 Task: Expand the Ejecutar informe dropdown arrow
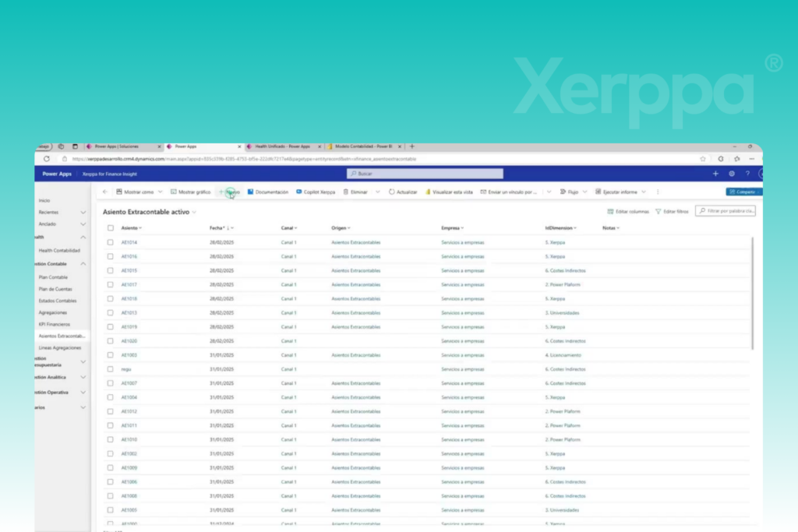tap(644, 192)
